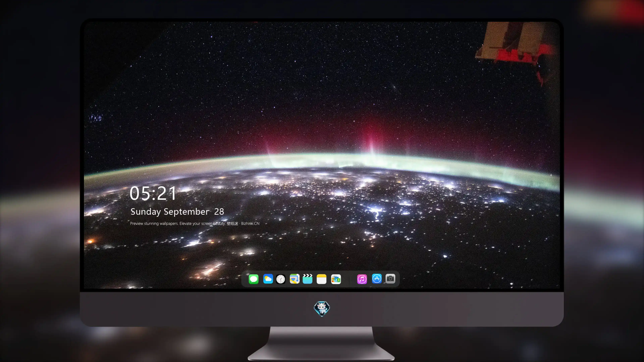Launch the iTunes Store music icon

point(362,279)
